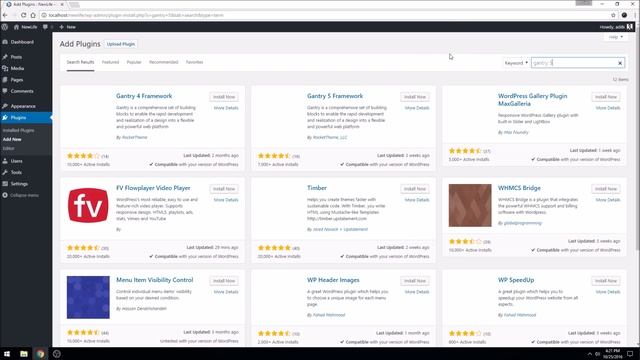Open the Windows Start menu
The width and height of the screenshot is (640, 360).
click(7, 354)
